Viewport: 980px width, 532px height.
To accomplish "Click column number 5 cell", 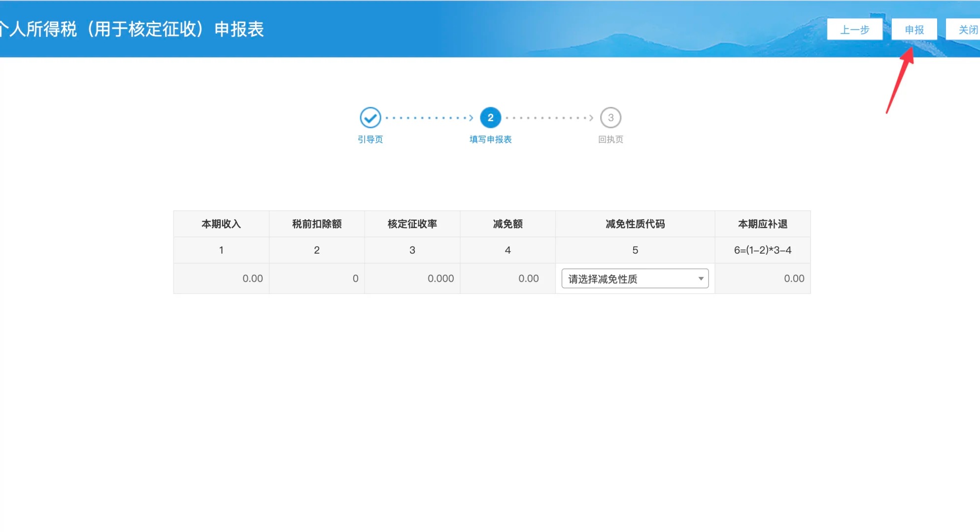I will 635,250.
